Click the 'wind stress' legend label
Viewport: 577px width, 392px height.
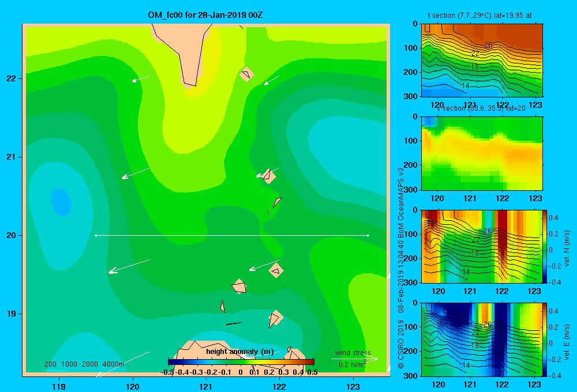pyautogui.click(x=353, y=352)
